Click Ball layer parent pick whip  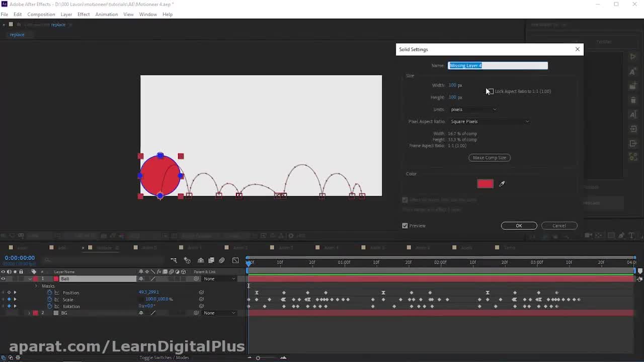(196, 279)
